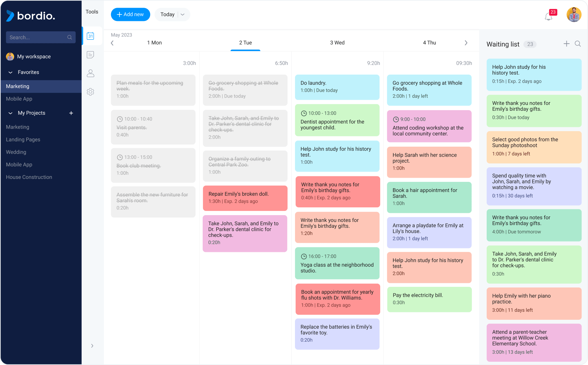This screenshot has height=365, width=588.
Task: Click the Add new button
Action: (130, 14)
